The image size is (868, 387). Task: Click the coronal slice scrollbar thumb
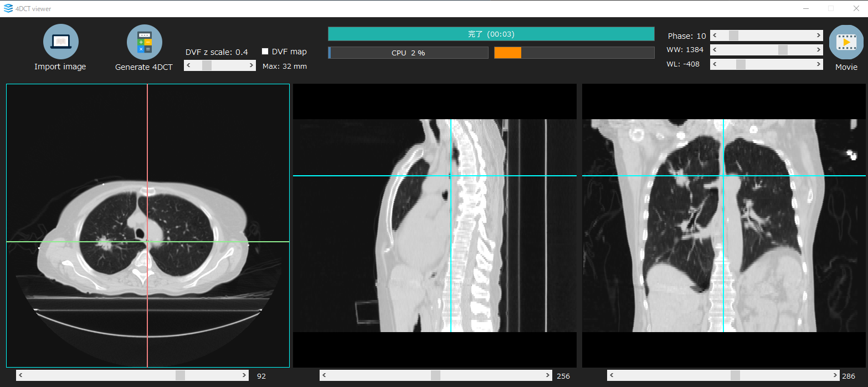[x=735, y=375]
